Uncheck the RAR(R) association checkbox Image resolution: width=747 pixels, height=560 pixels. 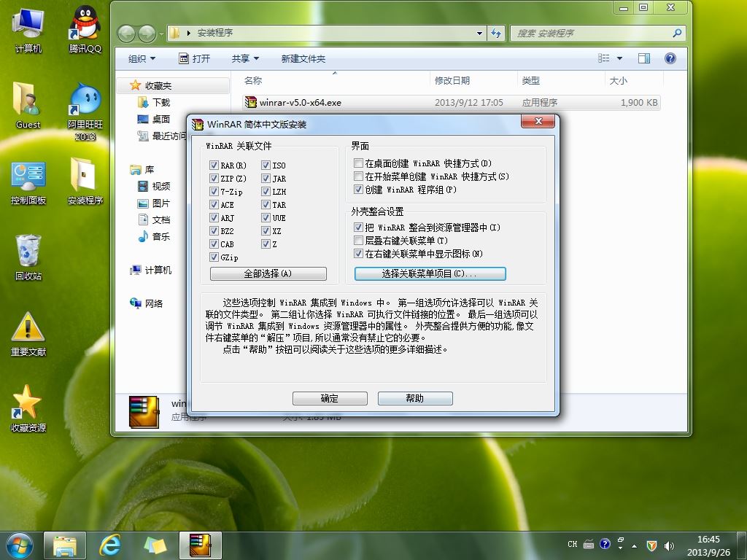click(214, 166)
